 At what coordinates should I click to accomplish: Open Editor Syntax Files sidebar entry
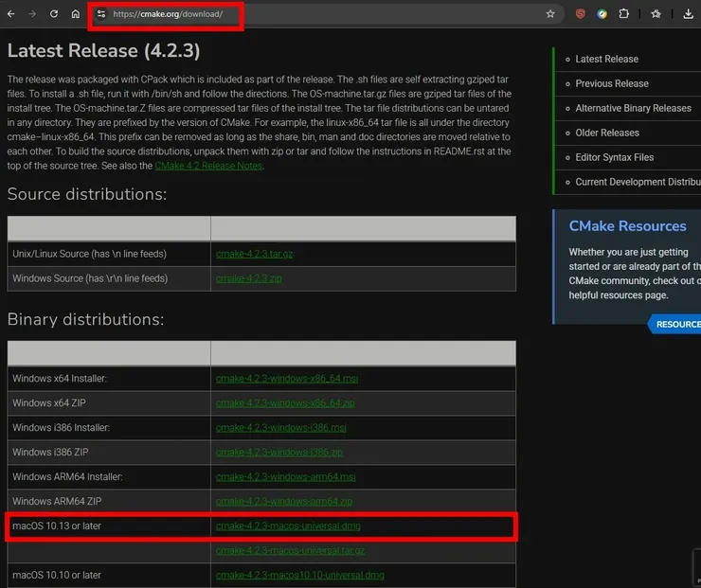tap(614, 157)
